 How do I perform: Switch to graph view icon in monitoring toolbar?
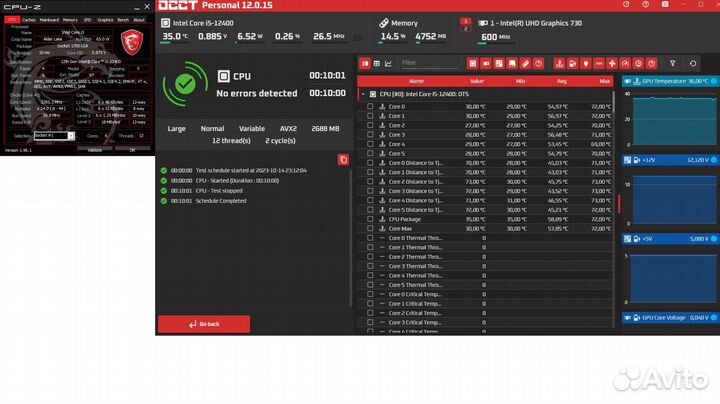click(x=388, y=63)
